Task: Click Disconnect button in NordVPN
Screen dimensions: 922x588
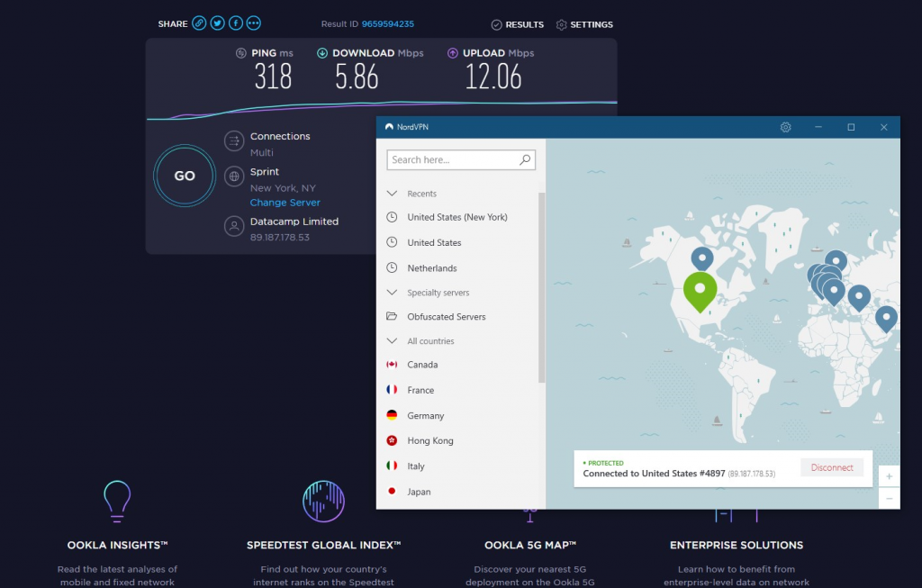Action: click(x=832, y=467)
